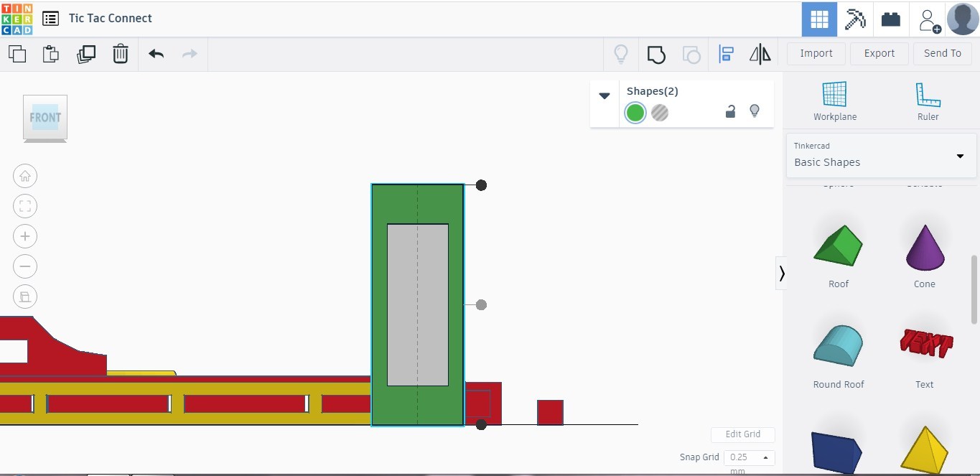980x476 pixels.
Task: Click the Export button
Action: pyautogui.click(x=879, y=53)
